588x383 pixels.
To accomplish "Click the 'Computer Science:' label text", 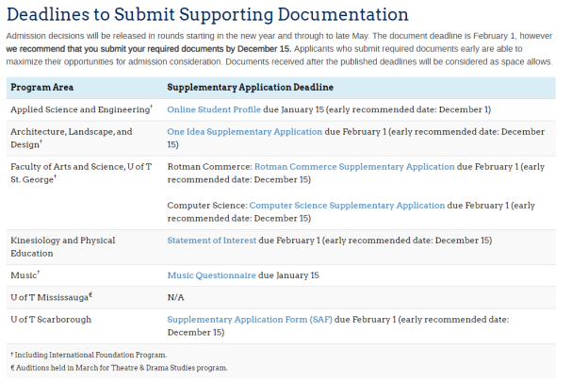I will pos(207,205).
